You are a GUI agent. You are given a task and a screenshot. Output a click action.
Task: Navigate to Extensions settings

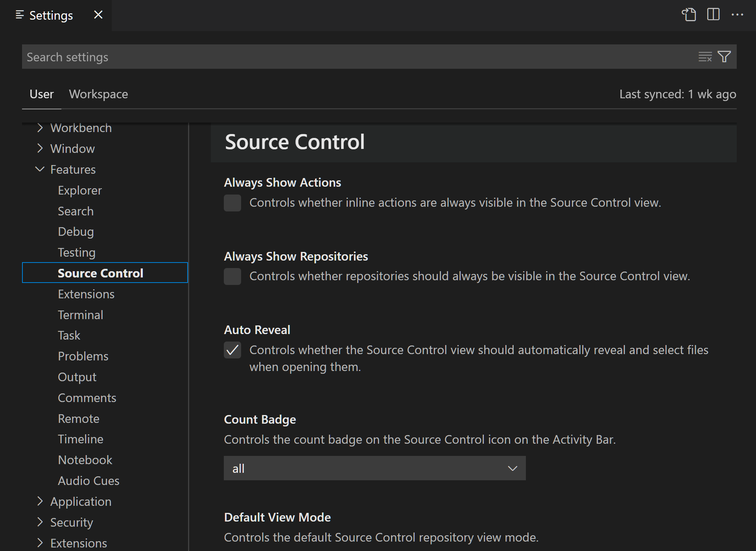pos(86,294)
